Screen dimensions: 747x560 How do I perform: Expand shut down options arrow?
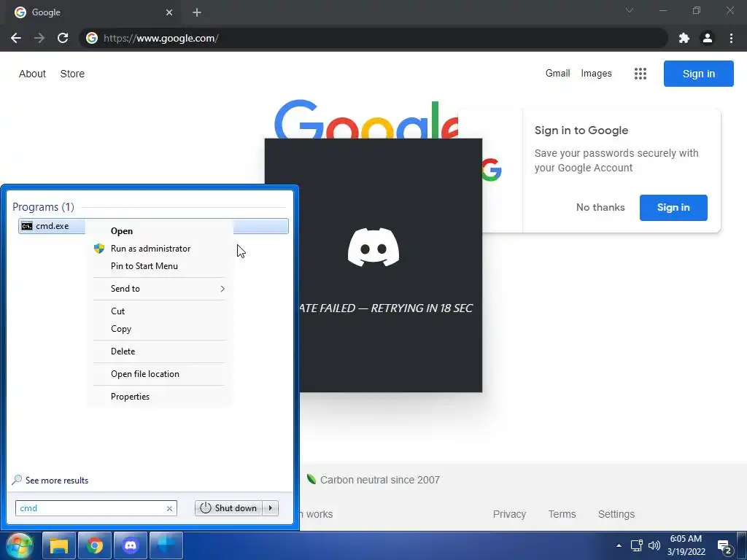tap(271, 508)
